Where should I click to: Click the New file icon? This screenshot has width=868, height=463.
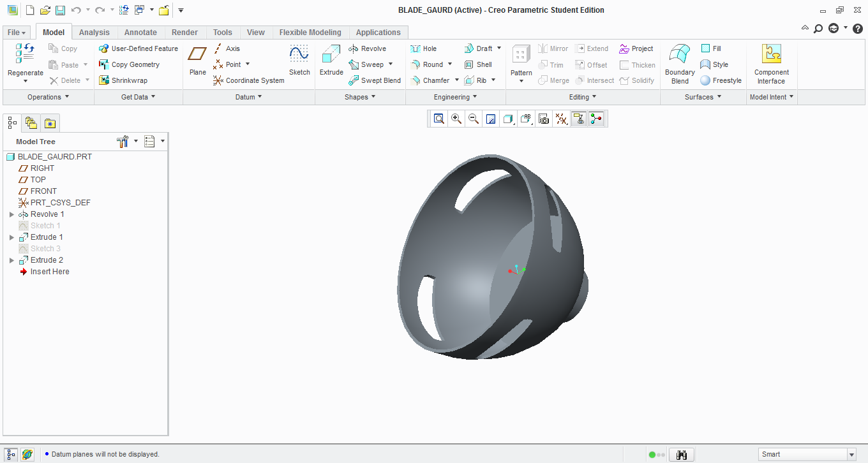coord(29,10)
